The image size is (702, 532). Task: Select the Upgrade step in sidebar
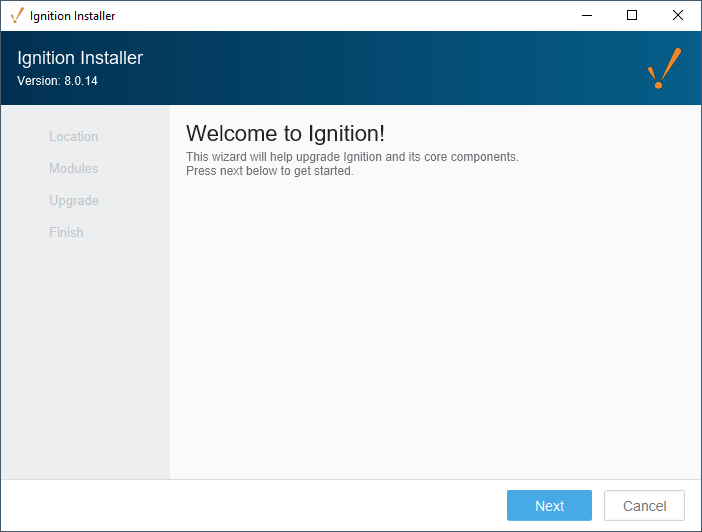click(74, 201)
